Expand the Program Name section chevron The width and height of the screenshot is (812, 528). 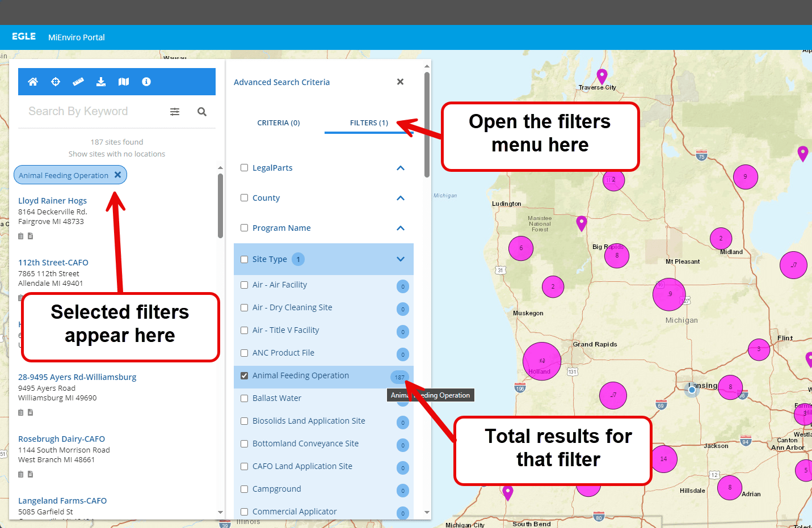click(x=401, y=228)
